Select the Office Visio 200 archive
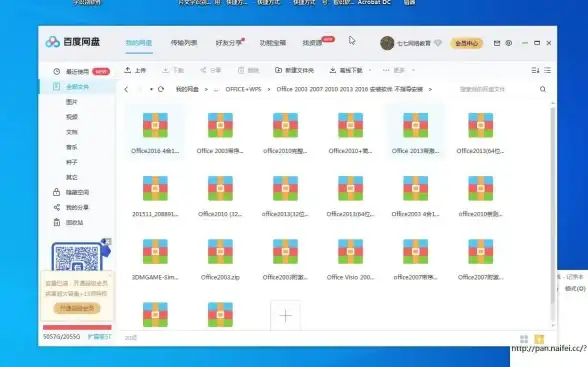The image size is (588, 367). pyautogui.click(x=350, y=259)
